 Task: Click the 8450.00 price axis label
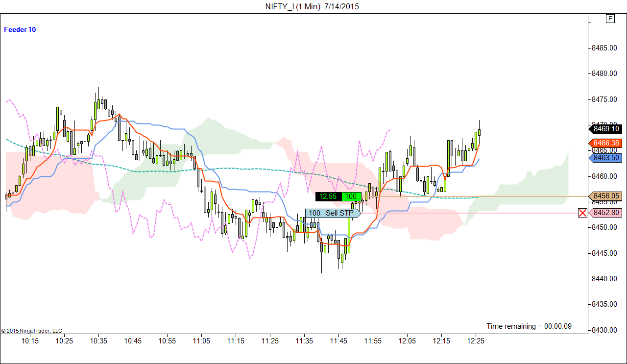pyautogui.click(x=604, y=227)
